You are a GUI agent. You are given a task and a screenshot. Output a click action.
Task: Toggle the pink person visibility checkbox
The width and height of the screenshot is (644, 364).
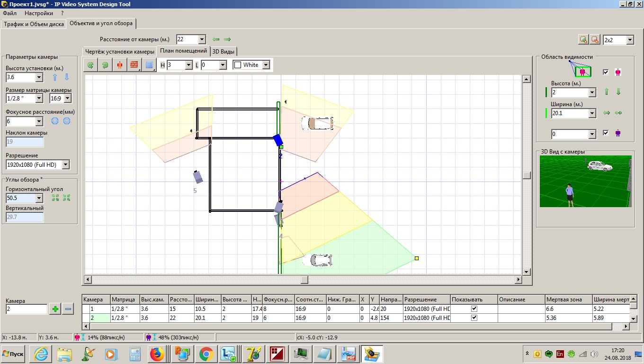[x=606, y=72]
